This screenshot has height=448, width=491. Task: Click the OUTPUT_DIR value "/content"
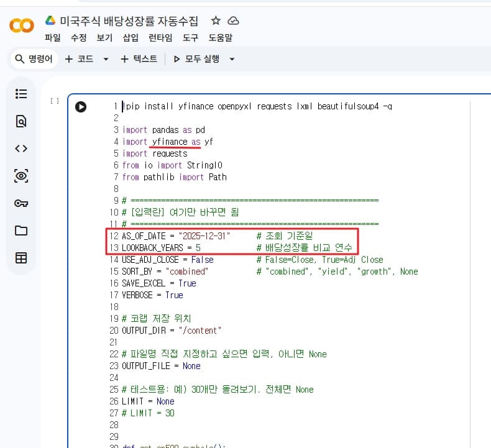pos(200,331)
